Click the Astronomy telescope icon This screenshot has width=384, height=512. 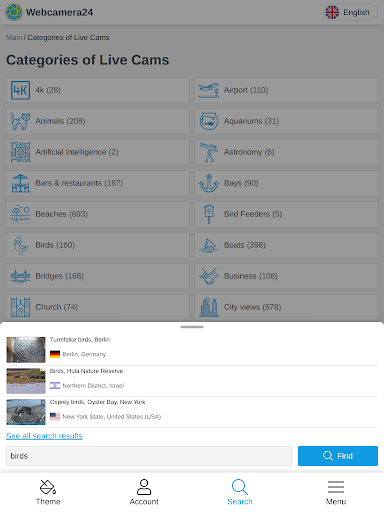coord(209,152)
